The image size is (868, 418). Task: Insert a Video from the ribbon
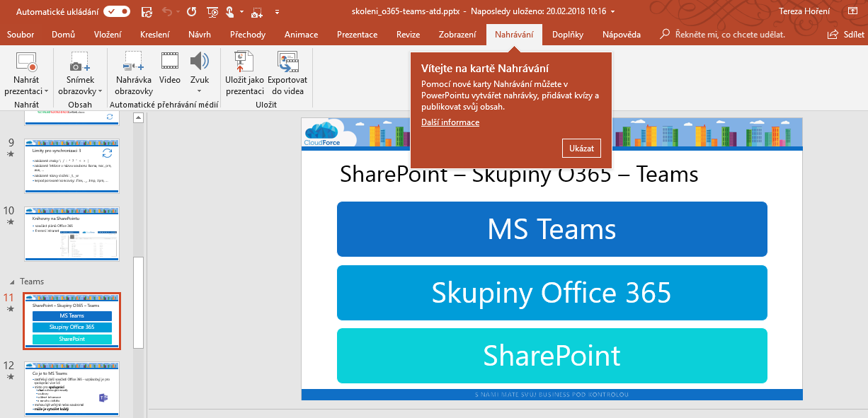coord(170,62)
